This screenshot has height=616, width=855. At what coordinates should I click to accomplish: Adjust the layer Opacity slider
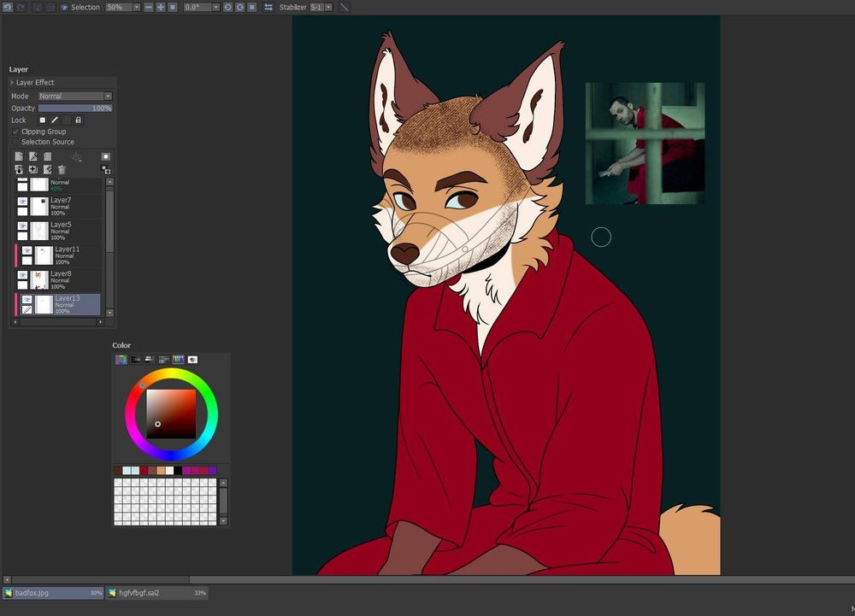click(x=75, y=108)
